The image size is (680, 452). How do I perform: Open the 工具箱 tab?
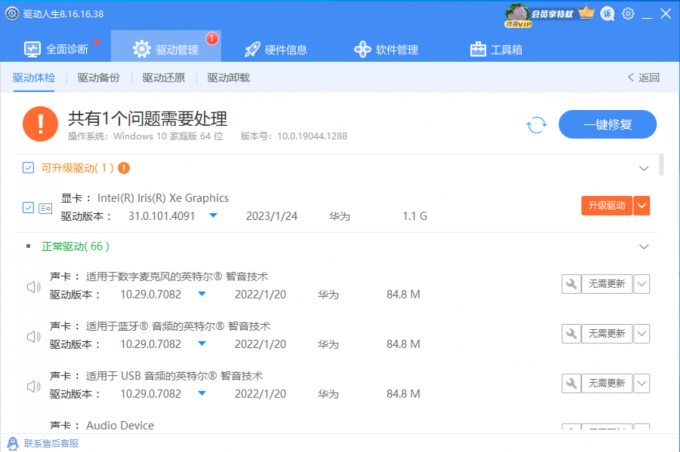496,49
